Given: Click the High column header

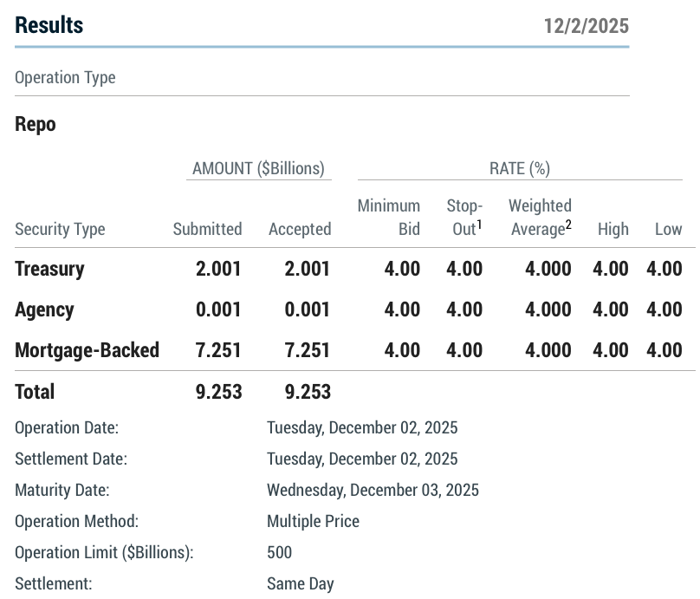Looking at the screenshot, I should [x=612, y=229].
